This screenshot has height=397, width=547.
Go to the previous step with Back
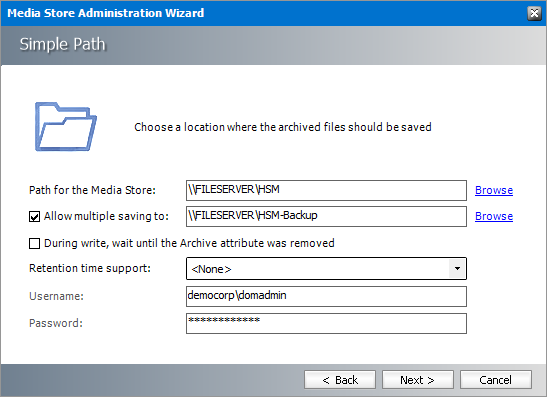tap(340, 380)
